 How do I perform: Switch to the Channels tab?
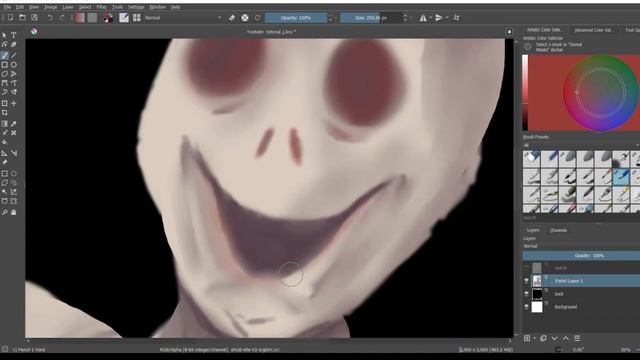pyautogui.click(x=558, y=230)
